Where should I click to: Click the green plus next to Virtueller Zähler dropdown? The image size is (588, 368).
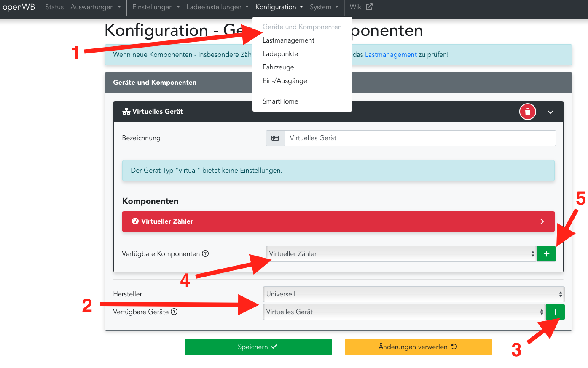click(546, 254)
